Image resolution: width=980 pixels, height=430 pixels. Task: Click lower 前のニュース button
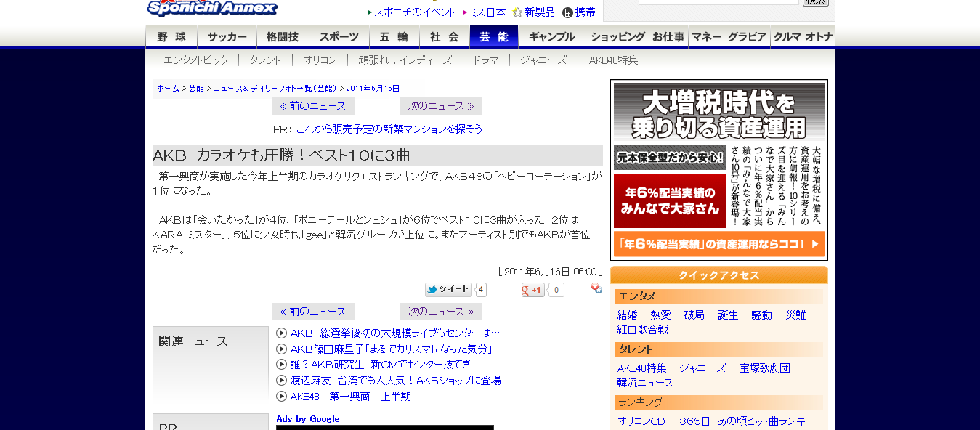(x=314, y=312)
